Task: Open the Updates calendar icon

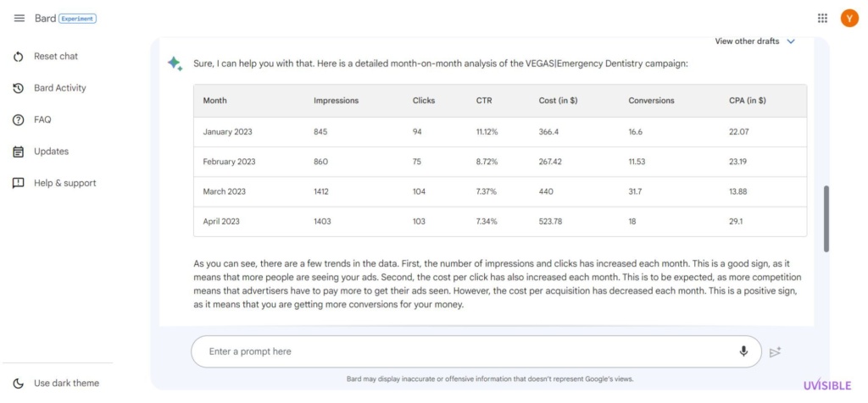Action: pyautogui.click(x=19, y=152)
